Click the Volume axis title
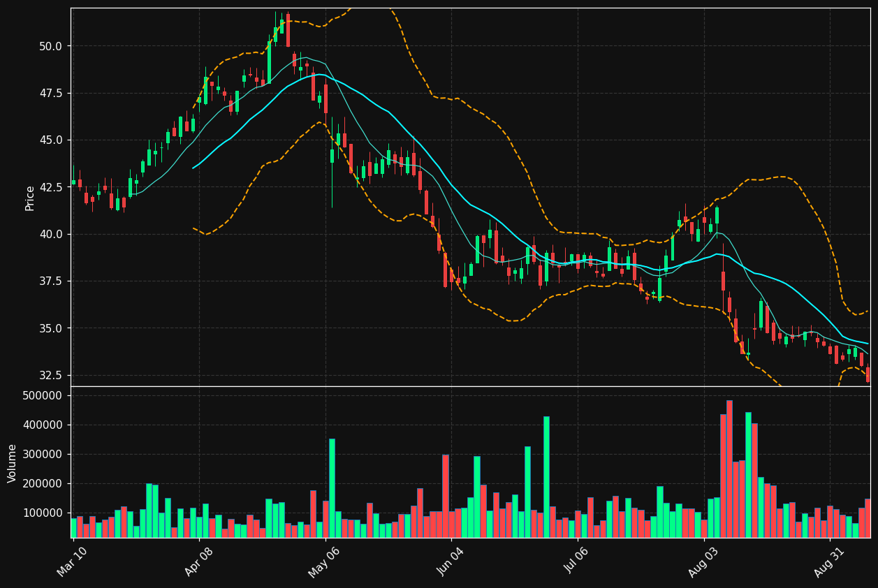 point(13,463)
